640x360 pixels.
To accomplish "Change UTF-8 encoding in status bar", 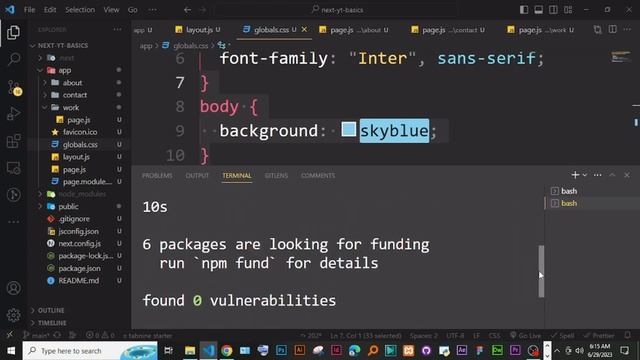I will coord(455,336).
